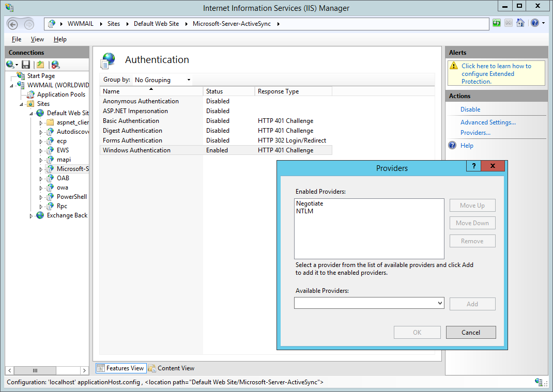Click Cancel in the Providers dialog

pos(471,333)
